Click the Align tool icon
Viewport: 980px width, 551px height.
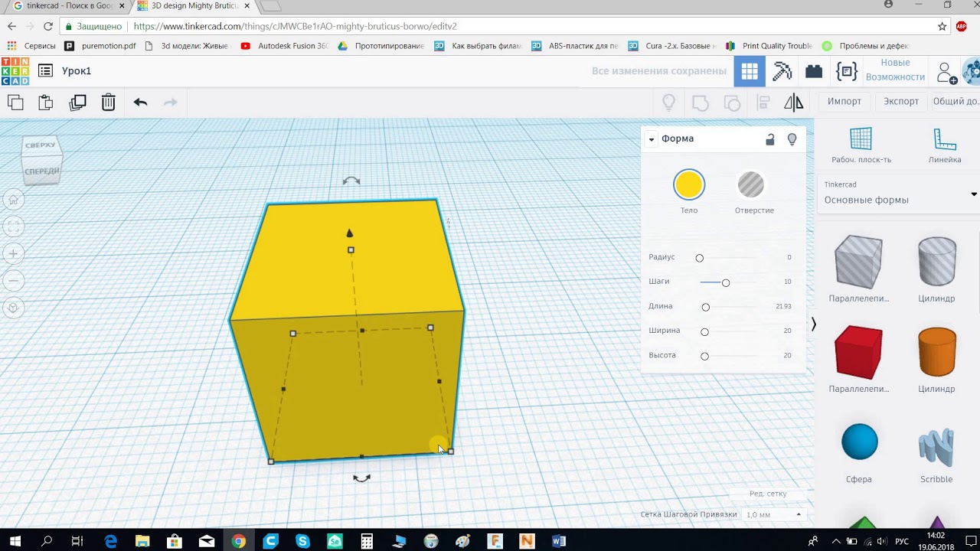pyautogui.click(x=763, y=102)
